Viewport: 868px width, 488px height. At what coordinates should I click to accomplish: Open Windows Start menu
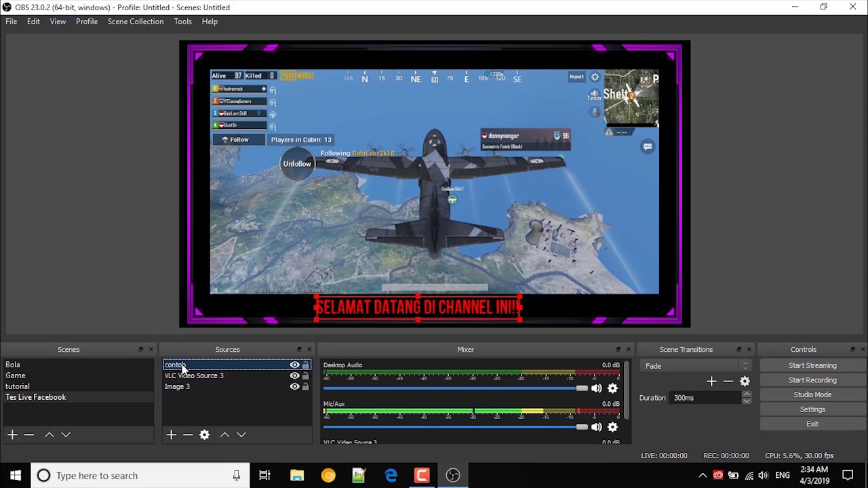click(x=16, y=475)
